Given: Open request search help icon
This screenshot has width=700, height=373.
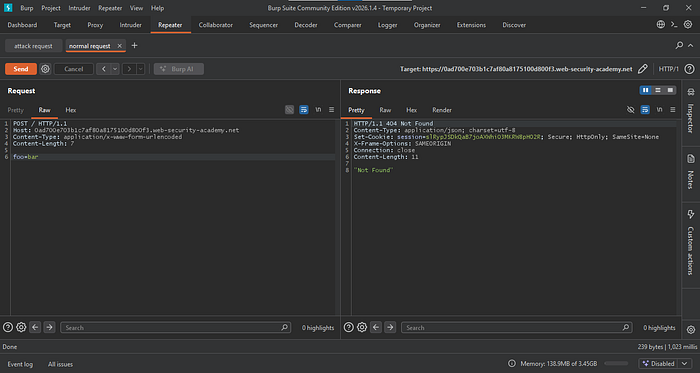Looking at the screenshot, I should pos(8,327).
